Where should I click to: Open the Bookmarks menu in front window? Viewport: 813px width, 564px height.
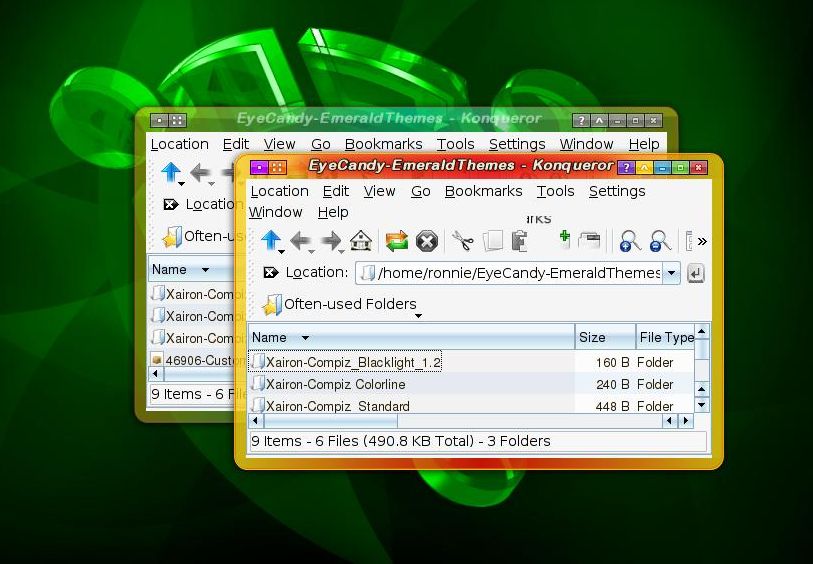pyautogui.click(x=483, y=191)
